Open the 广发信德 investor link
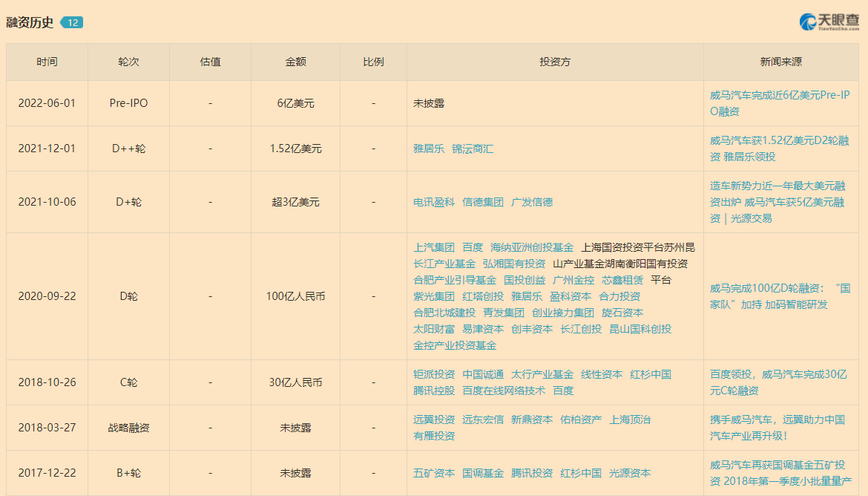 (532, 202)
